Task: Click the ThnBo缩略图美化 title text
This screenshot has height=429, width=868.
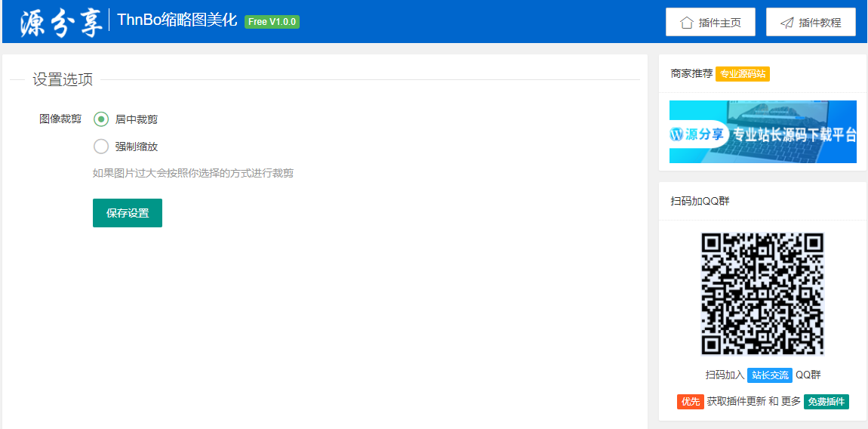Action: (177, 21)
